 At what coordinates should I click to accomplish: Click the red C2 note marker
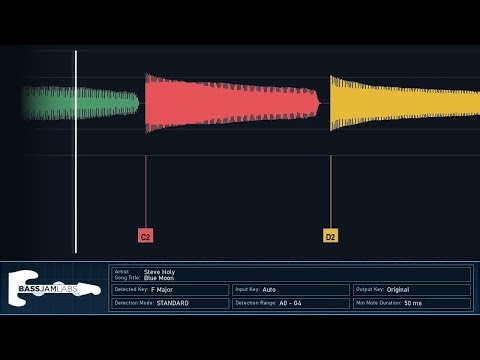(x=145, y=236)
